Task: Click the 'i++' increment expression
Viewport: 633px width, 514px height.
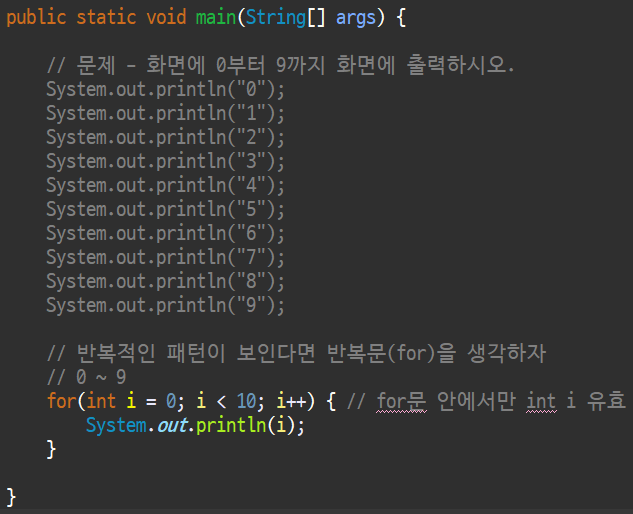Action: [291, 401]
